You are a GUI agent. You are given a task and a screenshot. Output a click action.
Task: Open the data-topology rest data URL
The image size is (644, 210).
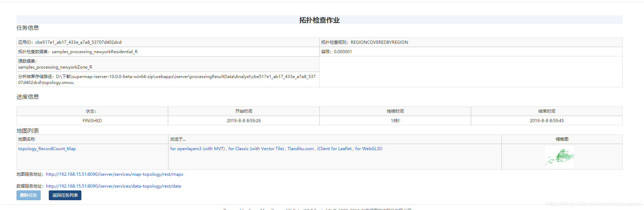(113, 186)
